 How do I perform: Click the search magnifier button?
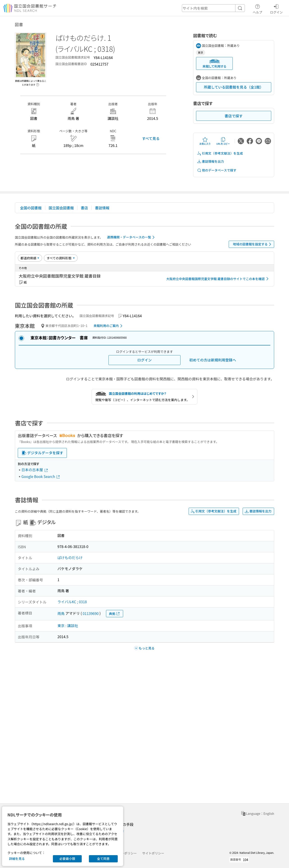(x=240, y=8)
